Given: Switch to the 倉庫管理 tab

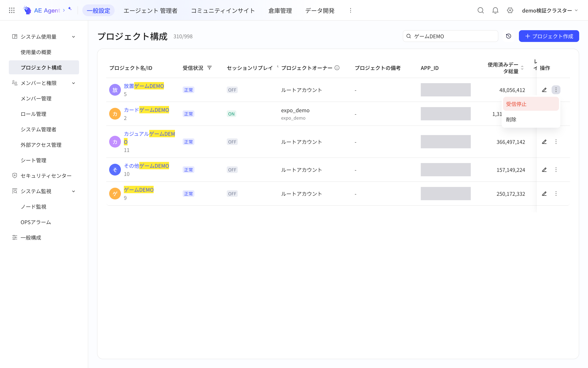Looking at the screenshot, I should pos(280,10).
